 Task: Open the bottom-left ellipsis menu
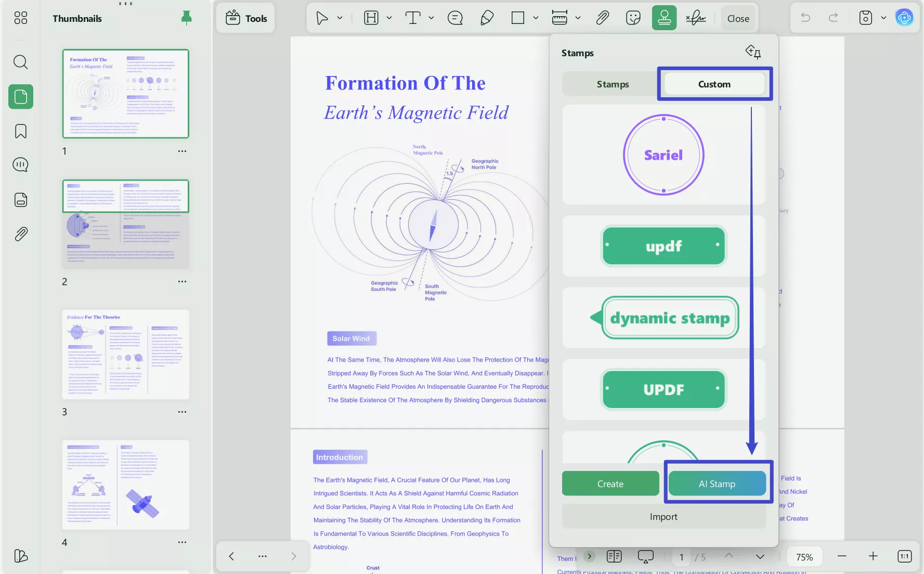[263, 556]
